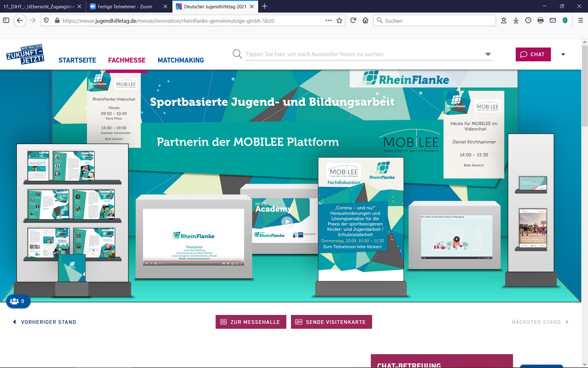
Task: Click the home icon in the browser toolbar
Action: click(x=365, y=21)
